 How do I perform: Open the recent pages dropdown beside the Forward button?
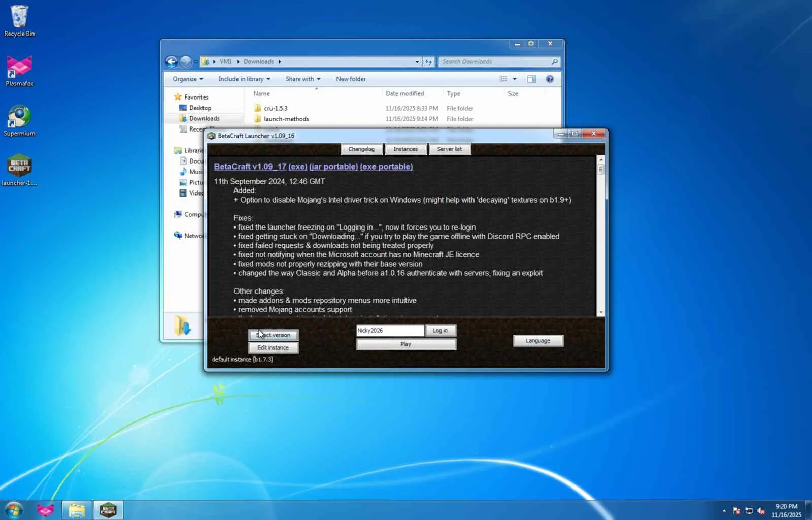(x=195, y=62)
